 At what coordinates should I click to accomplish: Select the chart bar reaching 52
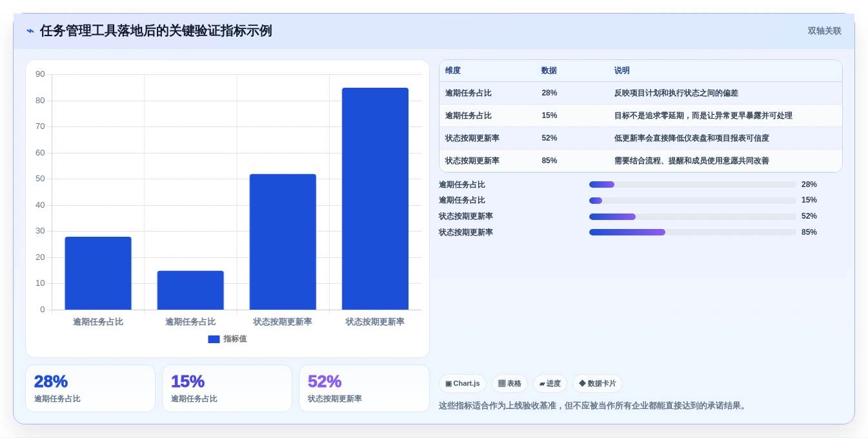(x=283, y=242)
